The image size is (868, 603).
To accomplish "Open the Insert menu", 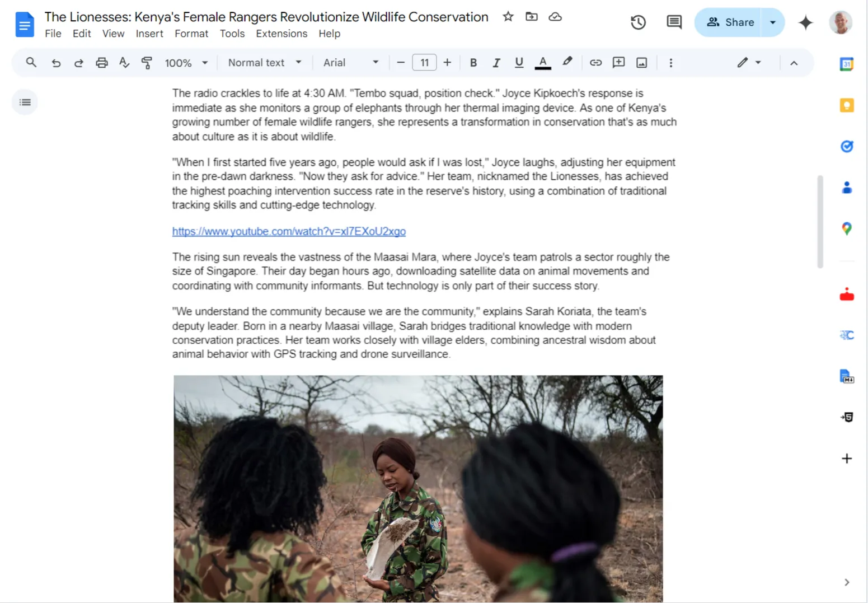I will (x=149, y=34).
